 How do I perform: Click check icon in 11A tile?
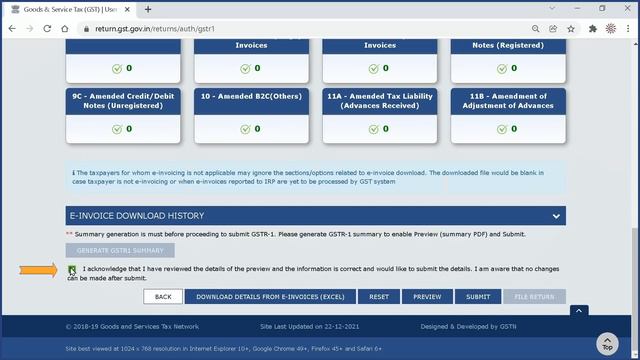373,129
